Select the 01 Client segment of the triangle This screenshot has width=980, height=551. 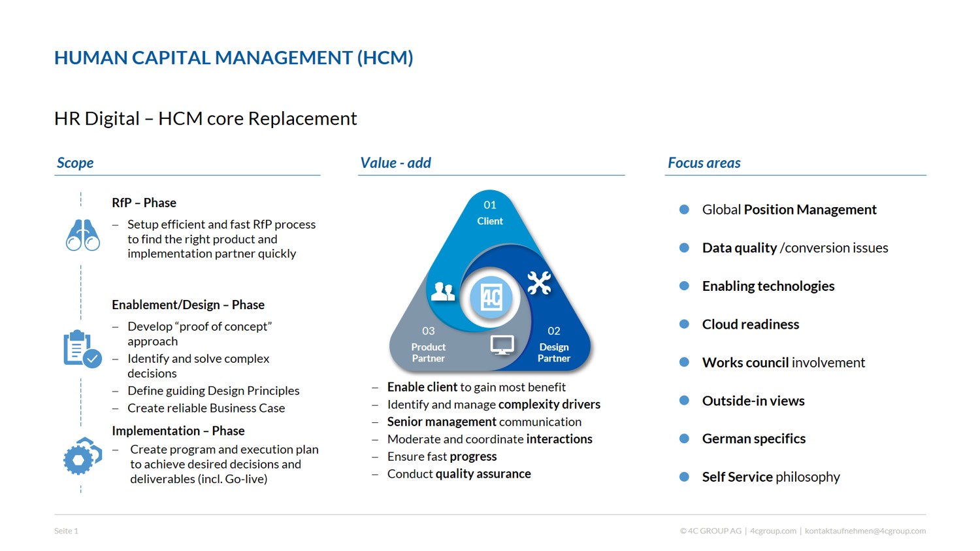point(490,213)
